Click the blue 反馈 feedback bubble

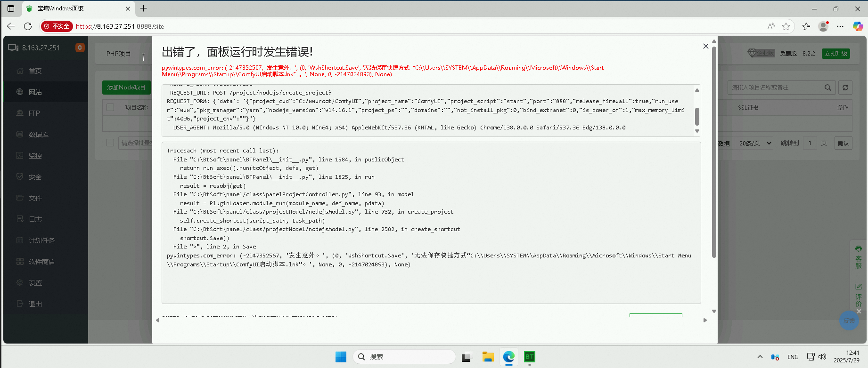pyautogui.click(x=849, y=320)
